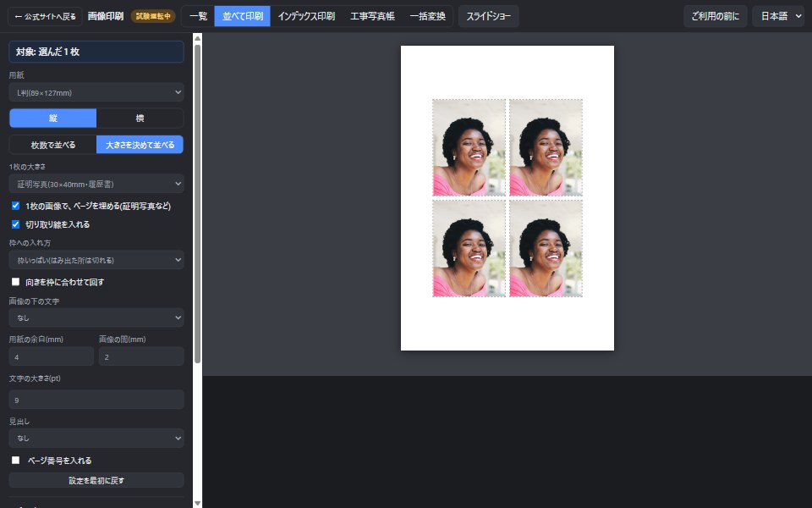Open ご利用の前に page
This screenshot has width=812, height=508.
[716, 16]
